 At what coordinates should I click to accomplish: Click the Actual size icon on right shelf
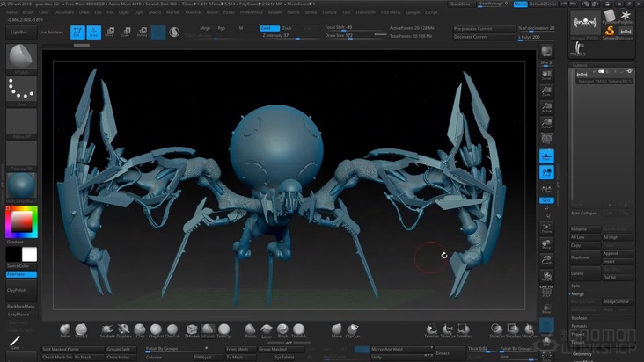pos(546,107)
